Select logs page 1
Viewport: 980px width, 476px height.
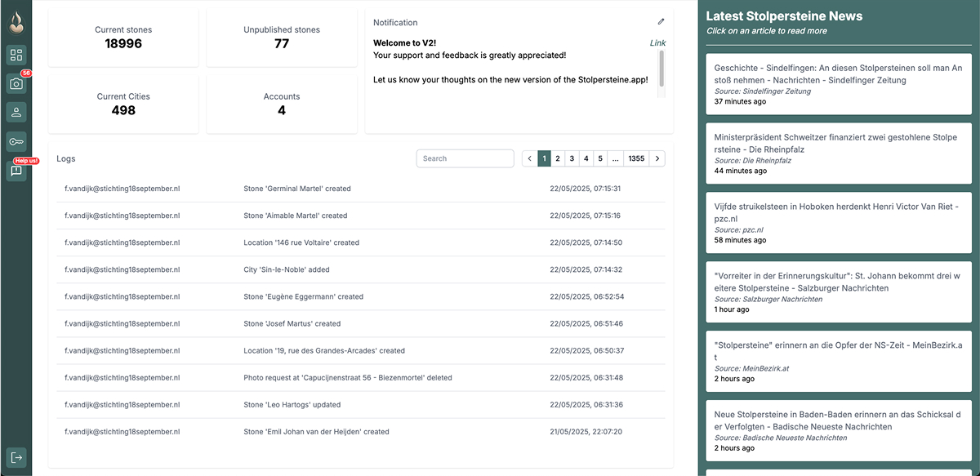tap(544, 158)
